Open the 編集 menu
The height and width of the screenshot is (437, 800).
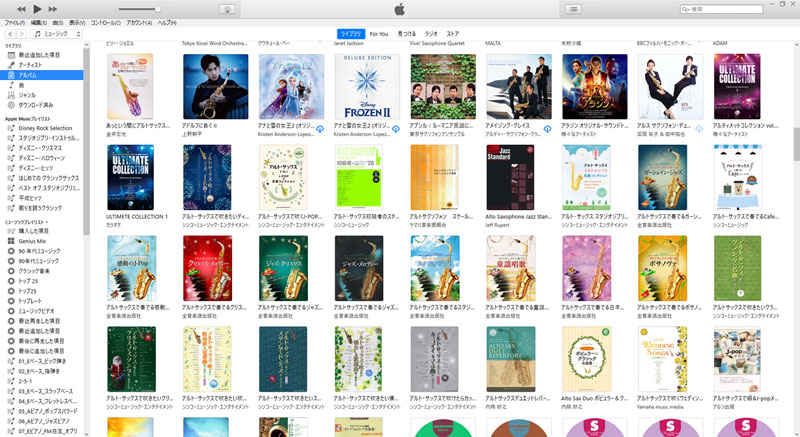pos(38,23)
